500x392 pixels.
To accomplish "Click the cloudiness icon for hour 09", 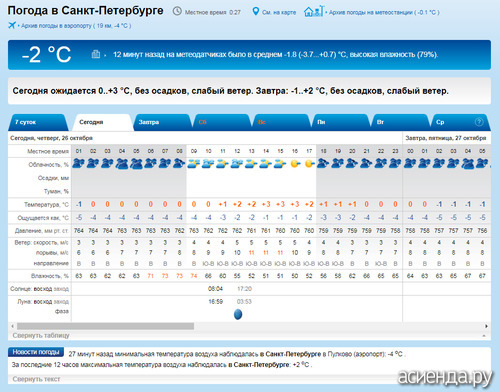I will [194, 164].
